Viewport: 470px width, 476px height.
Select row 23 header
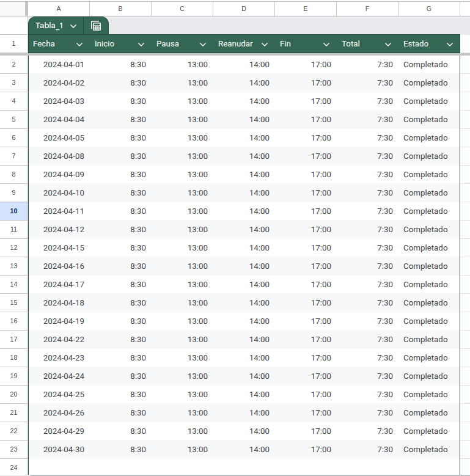[13, 449]
